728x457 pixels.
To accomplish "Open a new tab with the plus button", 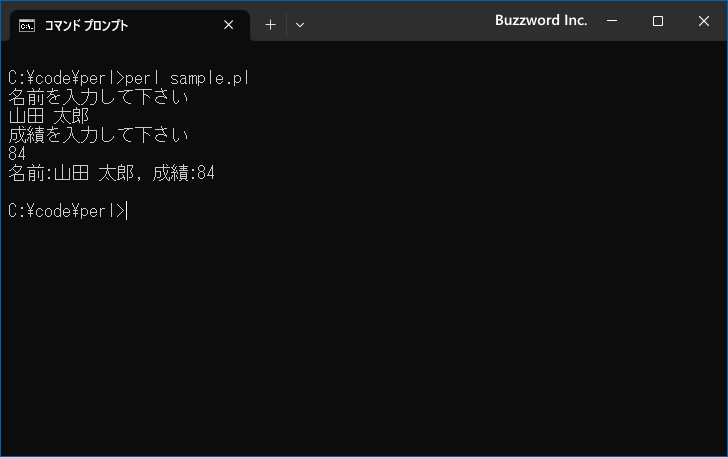I will [270, 25].
